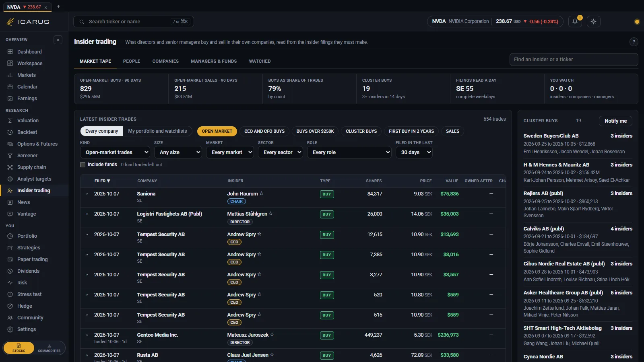Open the Managers & Funds tab

(214, 61)
